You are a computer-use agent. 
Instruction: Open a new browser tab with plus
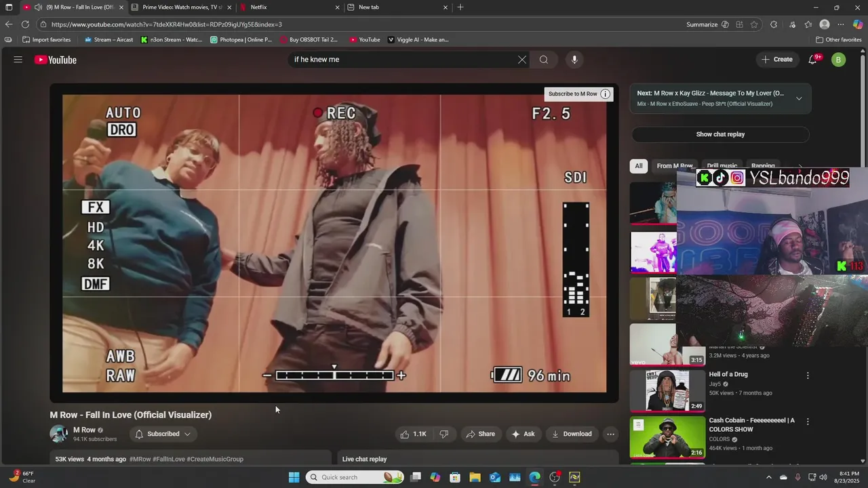(x=460, y=7)
